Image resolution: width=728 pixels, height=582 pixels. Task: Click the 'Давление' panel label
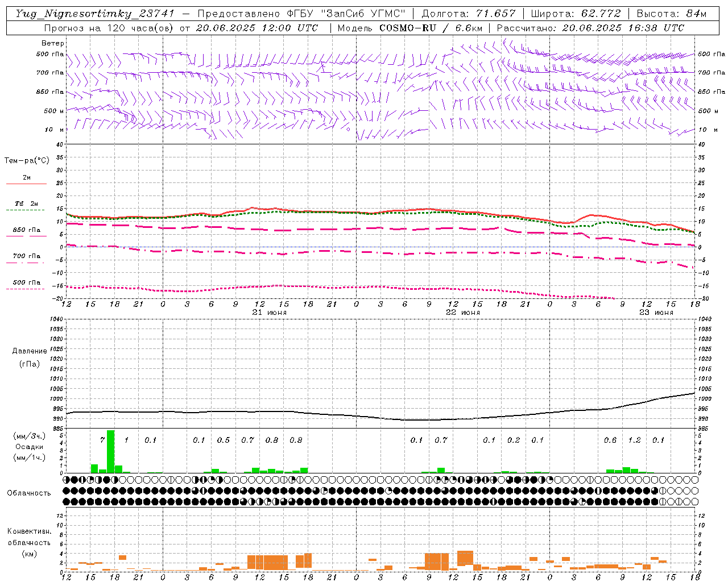(30, 351)
